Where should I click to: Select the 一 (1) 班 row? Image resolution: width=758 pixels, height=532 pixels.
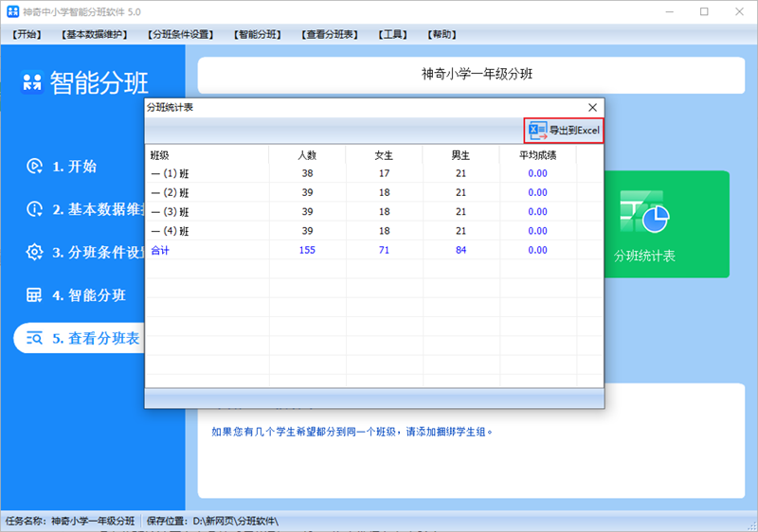click(x=171, y=173)
